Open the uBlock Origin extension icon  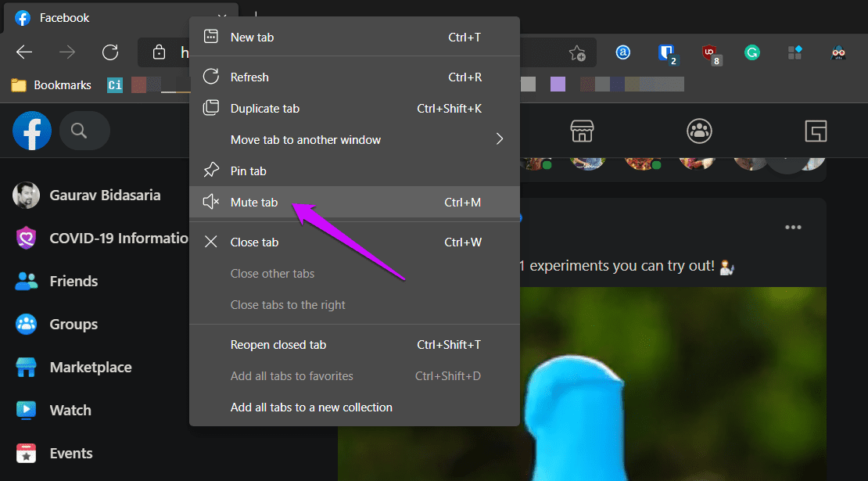coord(710,54)
